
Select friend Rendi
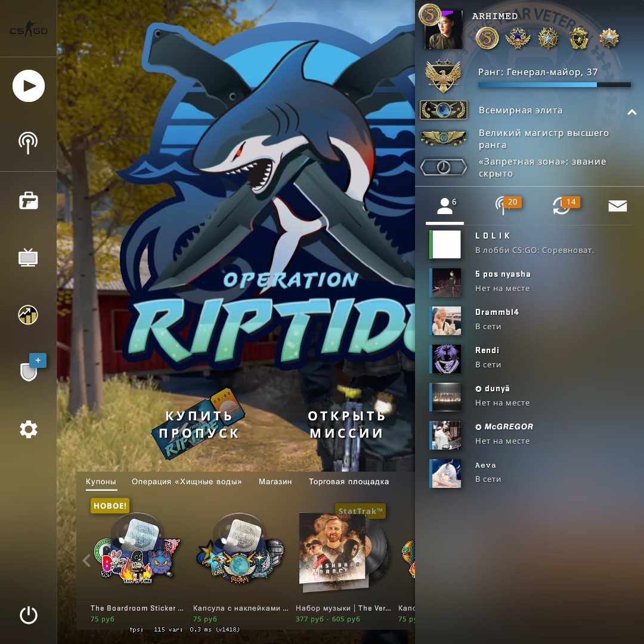click(x=530, y=358)
